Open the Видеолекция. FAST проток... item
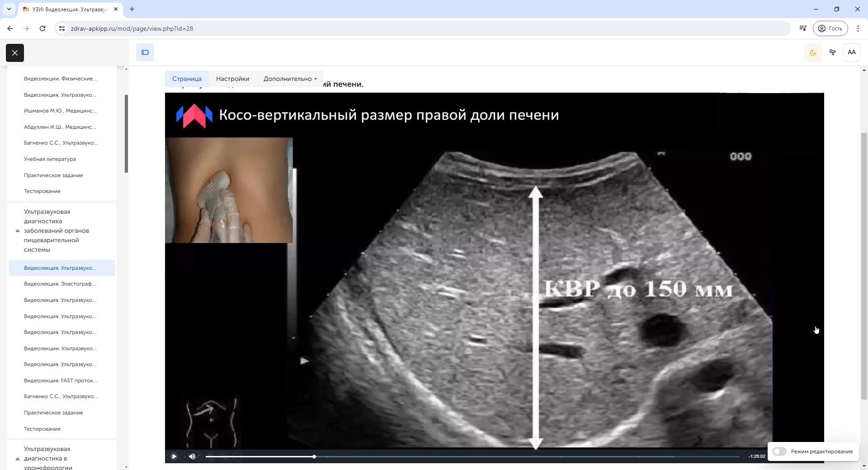 pyautogui.click(x=61, y=381)
